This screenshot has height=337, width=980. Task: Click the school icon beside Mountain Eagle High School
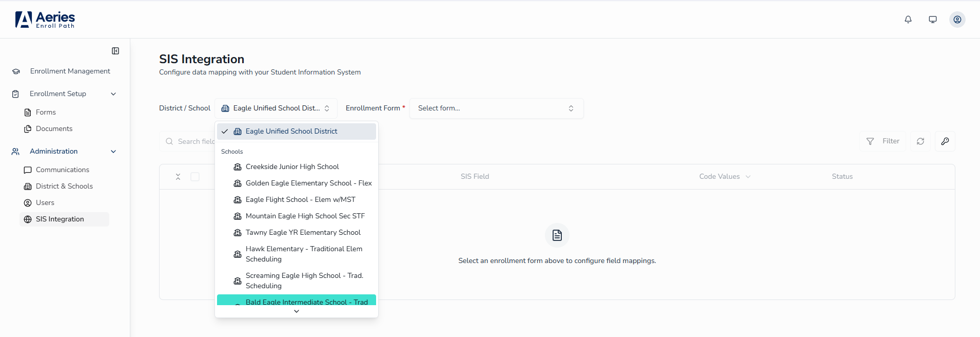coord(238,216)
